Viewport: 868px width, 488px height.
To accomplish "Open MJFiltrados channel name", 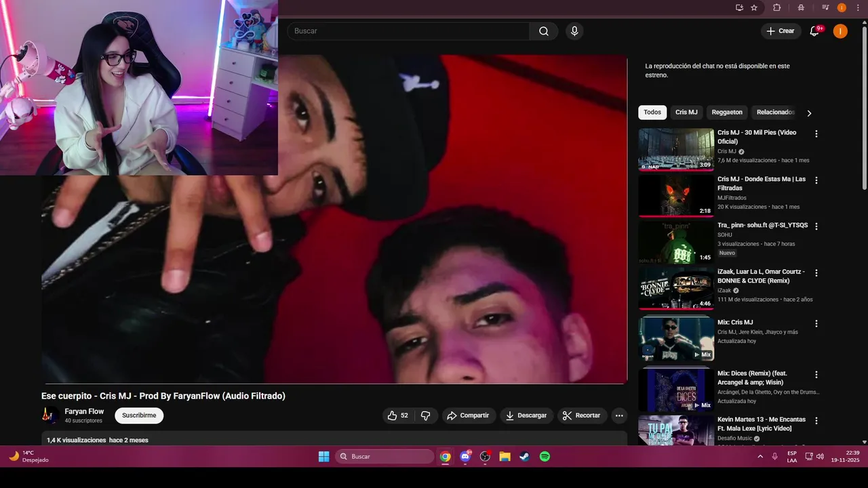I will [732, 198].
